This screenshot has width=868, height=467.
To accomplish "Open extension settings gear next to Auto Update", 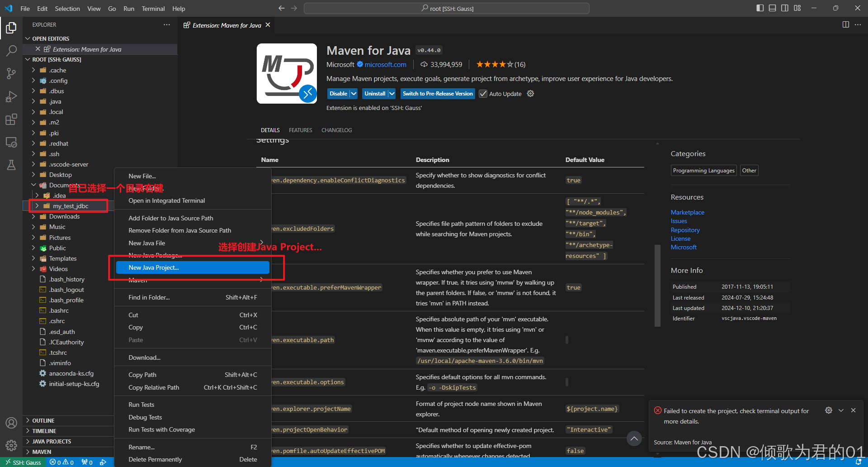I will click(x=530, y=94).
